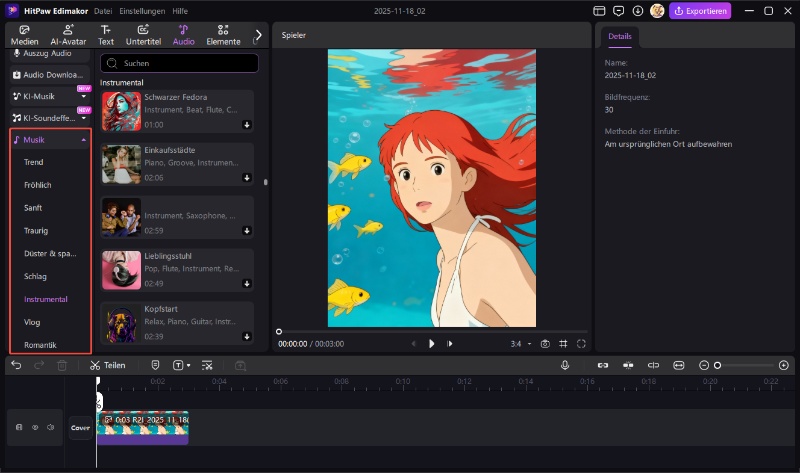This screenshot has width=800, height=473.
Task: Play the video in the player
Action: click(432, 344)
